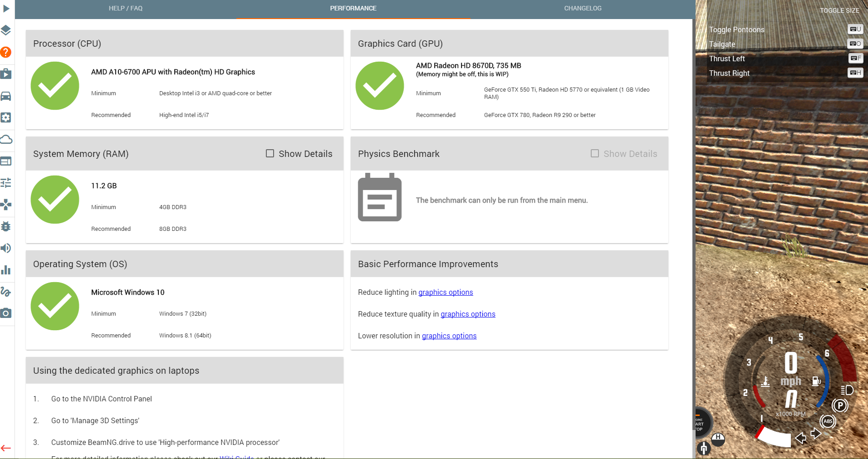Screen dimensions: 868x459
Task: Click the Thrust Right action label
Action: [x=729, y=73]
